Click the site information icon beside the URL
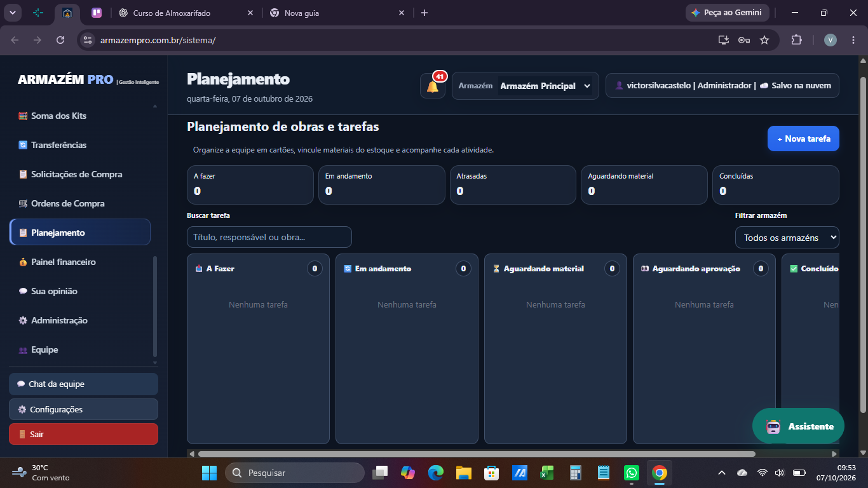Viewport: 868px width, 488px height. 88,40
